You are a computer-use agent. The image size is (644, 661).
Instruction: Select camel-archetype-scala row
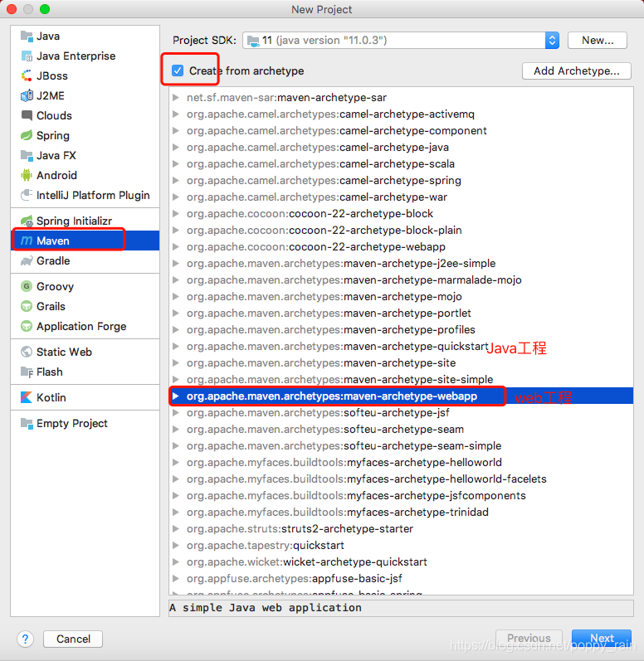coord(401,164)
